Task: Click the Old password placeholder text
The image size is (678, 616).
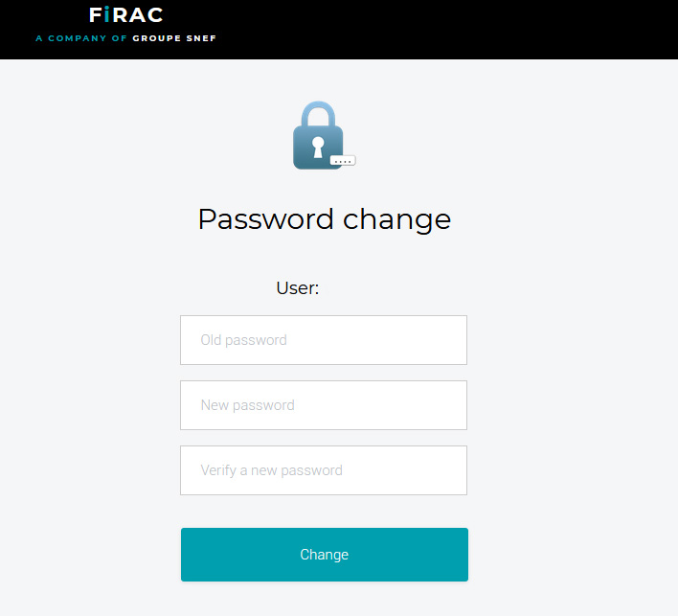Action: (243, 340)
